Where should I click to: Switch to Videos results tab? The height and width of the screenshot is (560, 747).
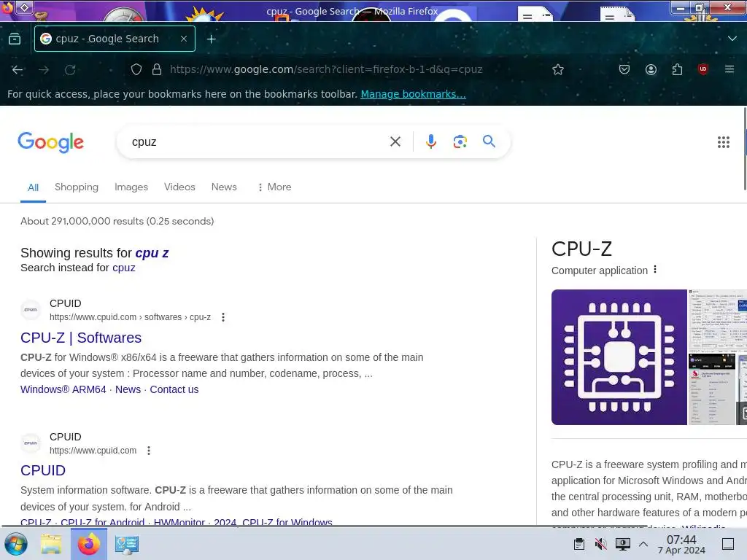tap(179, 187)
